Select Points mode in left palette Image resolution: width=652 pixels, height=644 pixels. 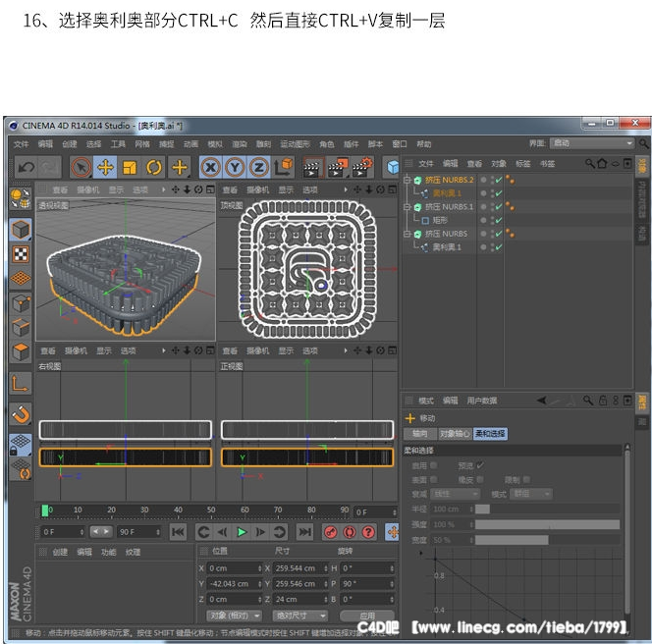coord(21,303)
